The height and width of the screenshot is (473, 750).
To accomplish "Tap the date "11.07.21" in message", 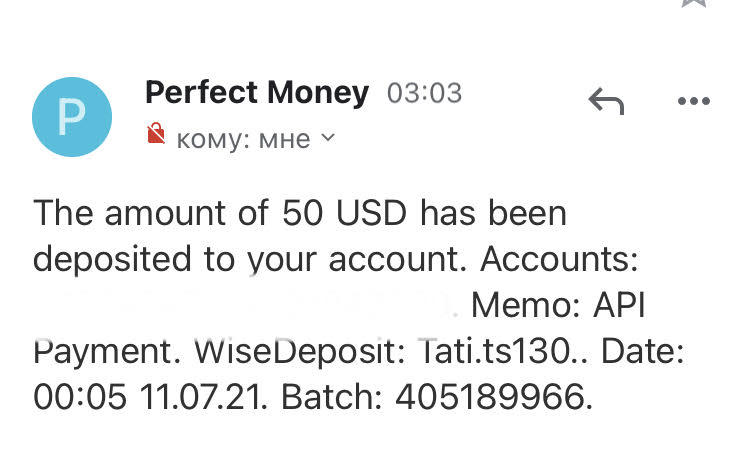I will pyautogui.click(x=204, y=397).
